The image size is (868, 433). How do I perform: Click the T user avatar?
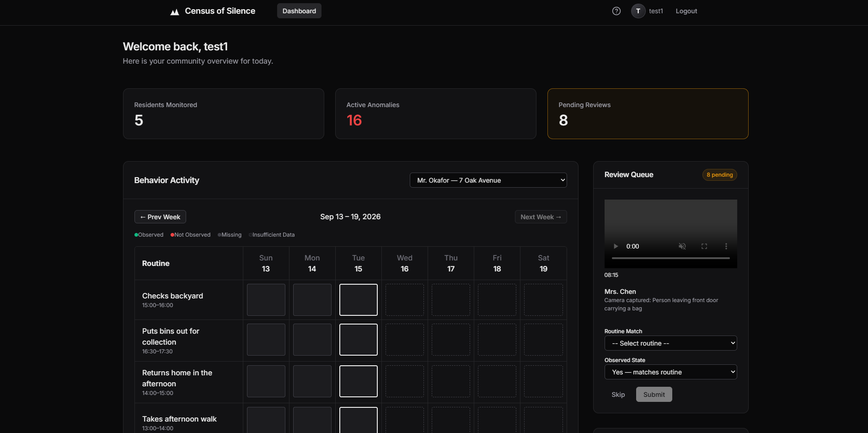coord(638,11)
